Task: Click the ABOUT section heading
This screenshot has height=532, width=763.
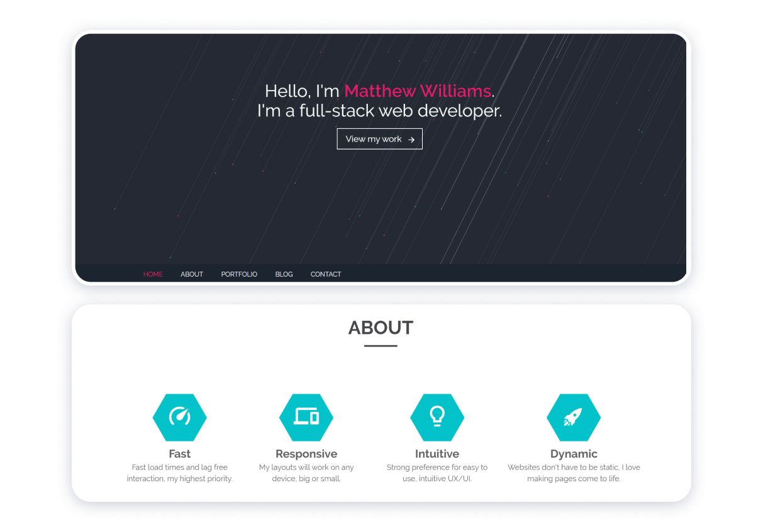Action: coord(381,328)
